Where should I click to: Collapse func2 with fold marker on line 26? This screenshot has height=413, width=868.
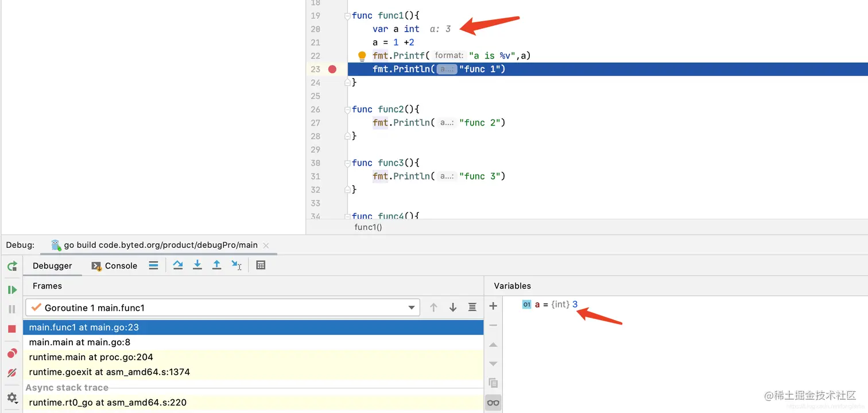[x=347, y=110]
